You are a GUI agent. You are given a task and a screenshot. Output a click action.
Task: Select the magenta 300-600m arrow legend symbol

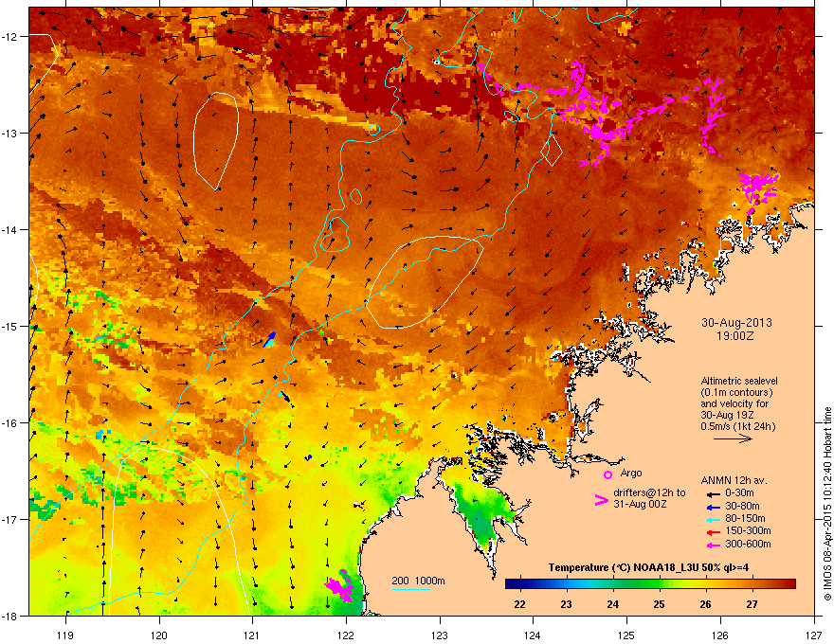713,545
